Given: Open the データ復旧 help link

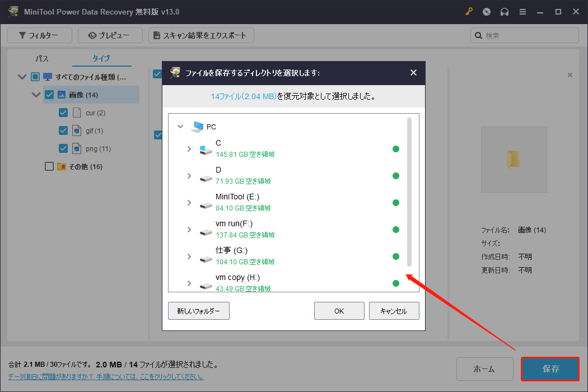Looking at the screenshot, I should pyautogui.click(x=106, y=377).
